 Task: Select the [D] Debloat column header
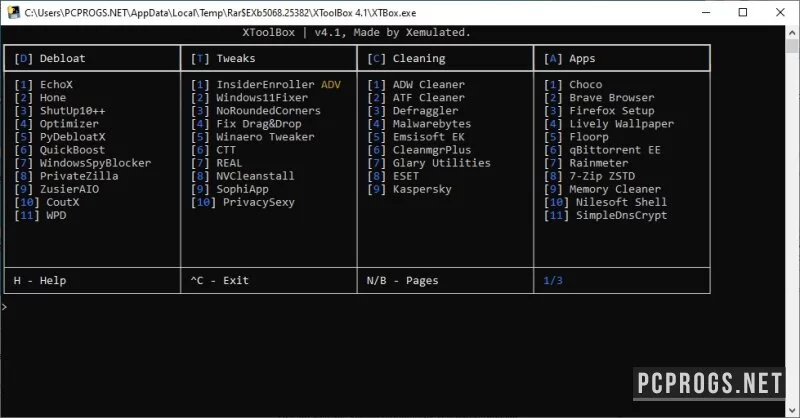pos(50,59)
